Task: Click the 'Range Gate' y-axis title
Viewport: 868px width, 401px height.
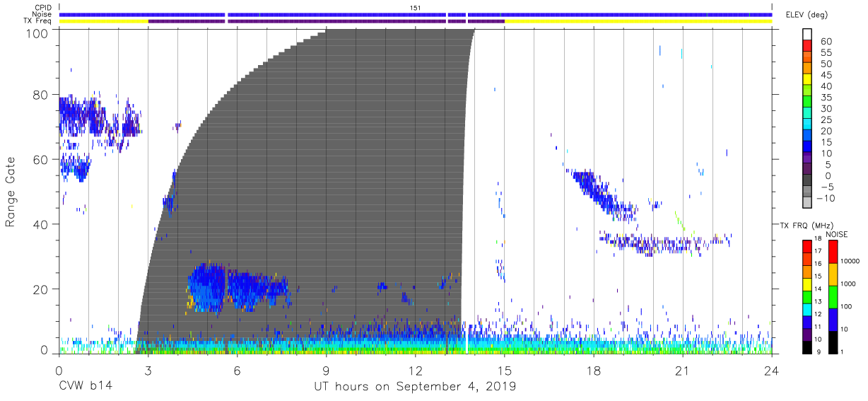Action: (11, 192)
